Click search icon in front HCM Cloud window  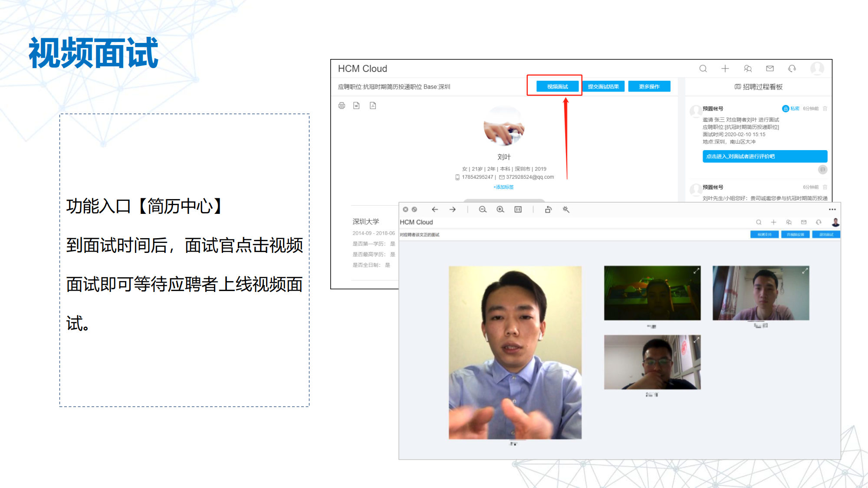(x=759, y=222)
